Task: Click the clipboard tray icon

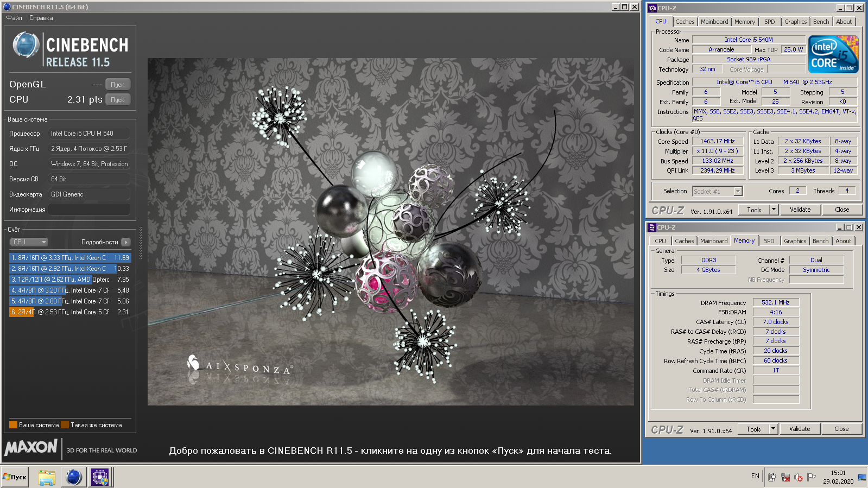Action: point(772,477)
